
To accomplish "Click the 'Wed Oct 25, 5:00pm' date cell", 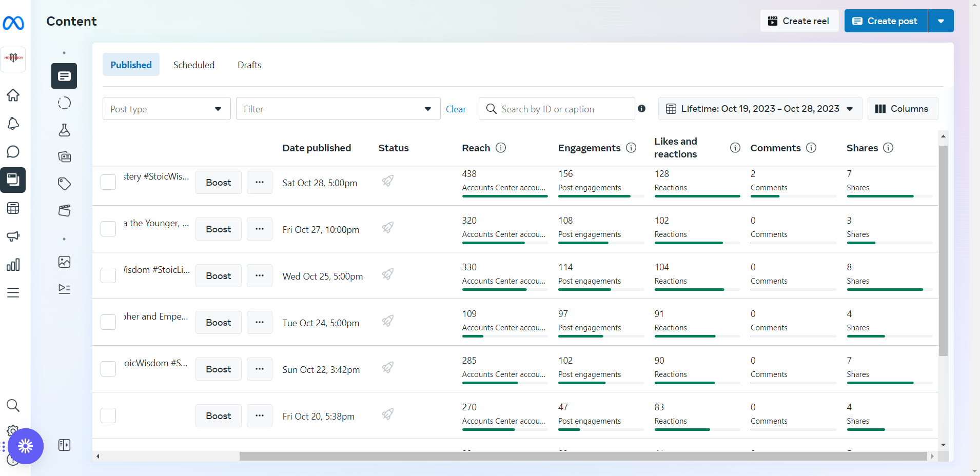I will [323, 276].
